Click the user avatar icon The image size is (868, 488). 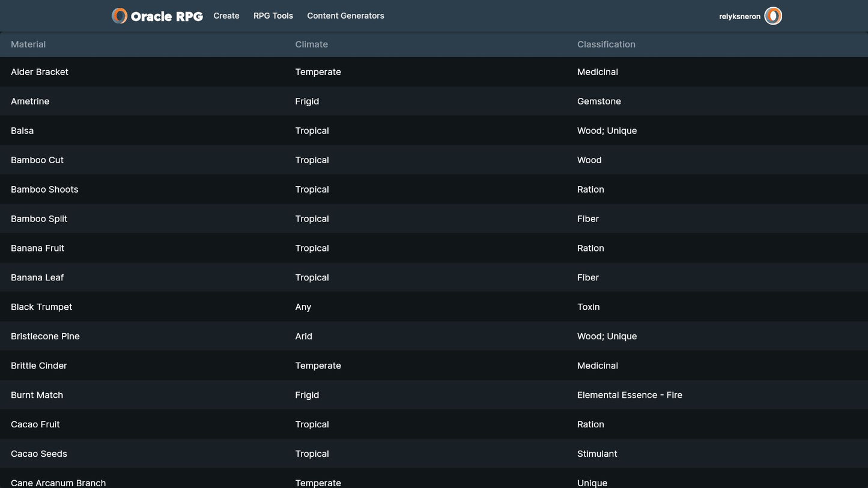tap(773, 16)
